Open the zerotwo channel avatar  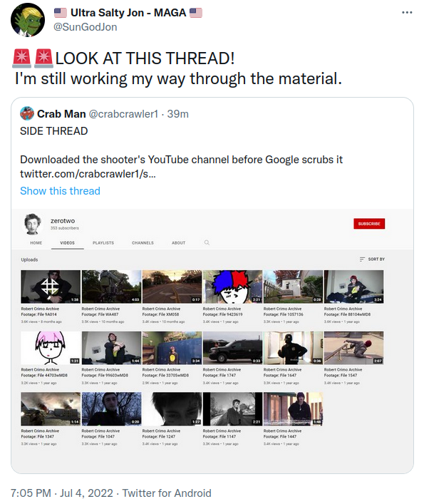point(33,224)
